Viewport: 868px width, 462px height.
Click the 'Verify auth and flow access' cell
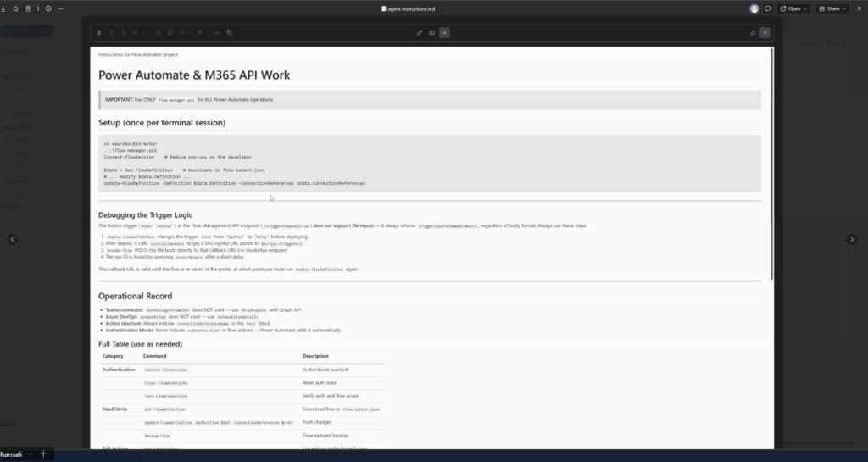click(x=331, y=396)
